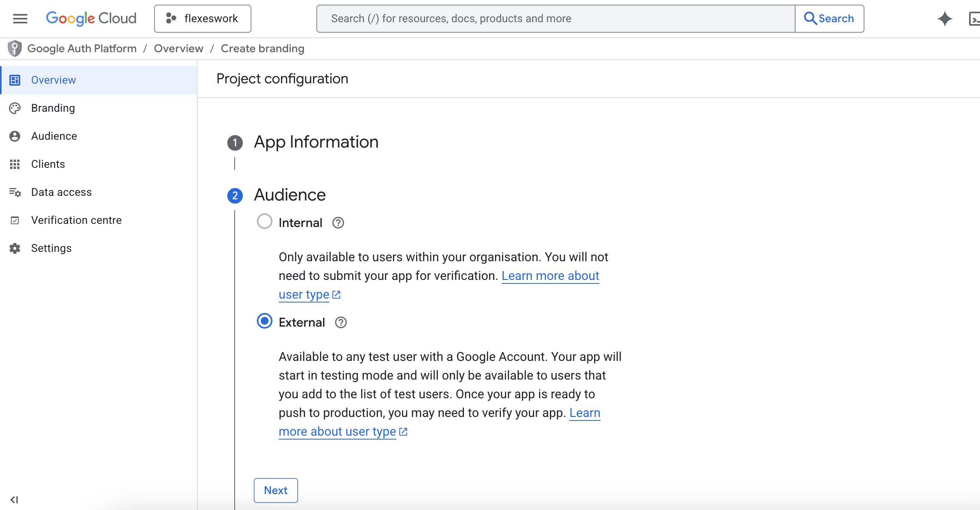The width and height of the screenshot is (980, 510).
Task: Open the hamburger navigation menu
Action: [20, 18]
